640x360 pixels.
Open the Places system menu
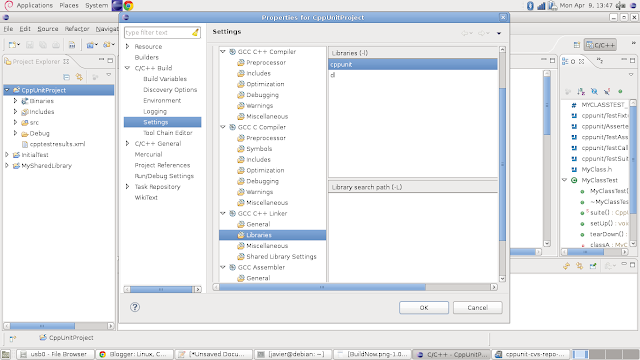[69, 5]
